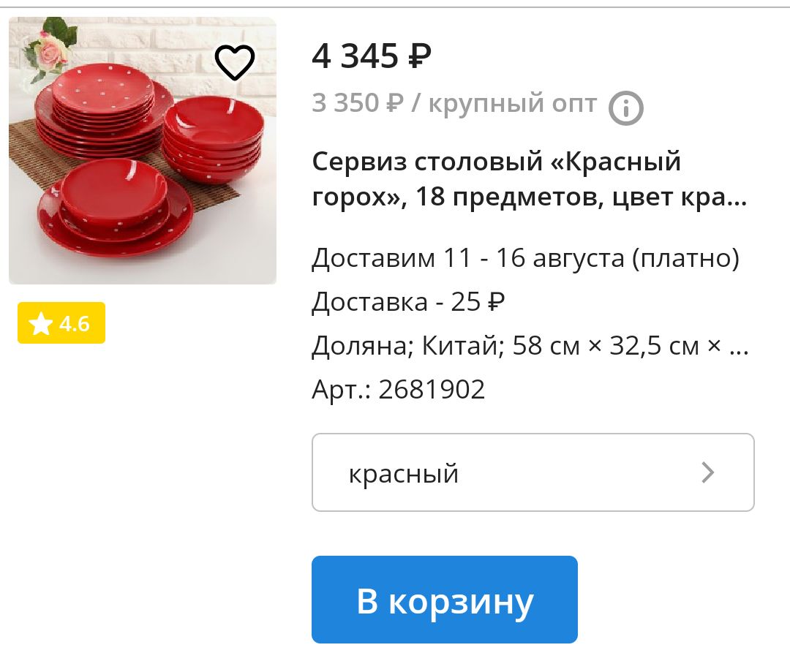
Task: Open wholesale price info icon
Action: [625, 107]
